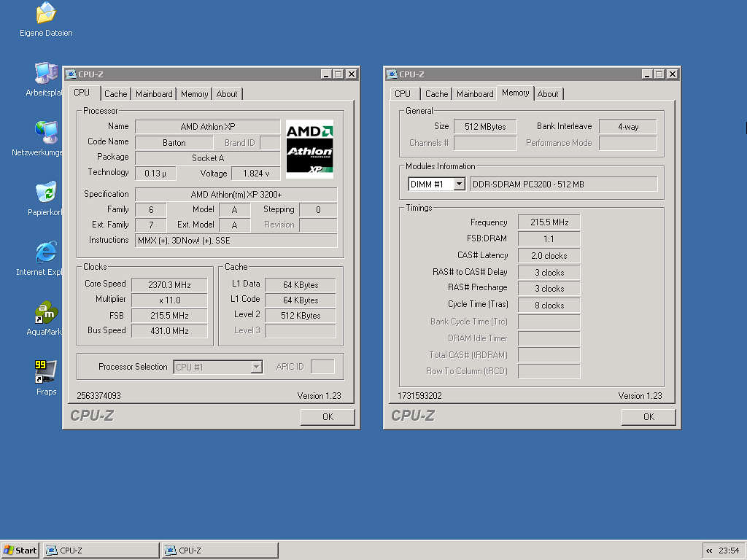Click the memory Size value 512 MBytes
747x560 pixels.
coord(485,127)
